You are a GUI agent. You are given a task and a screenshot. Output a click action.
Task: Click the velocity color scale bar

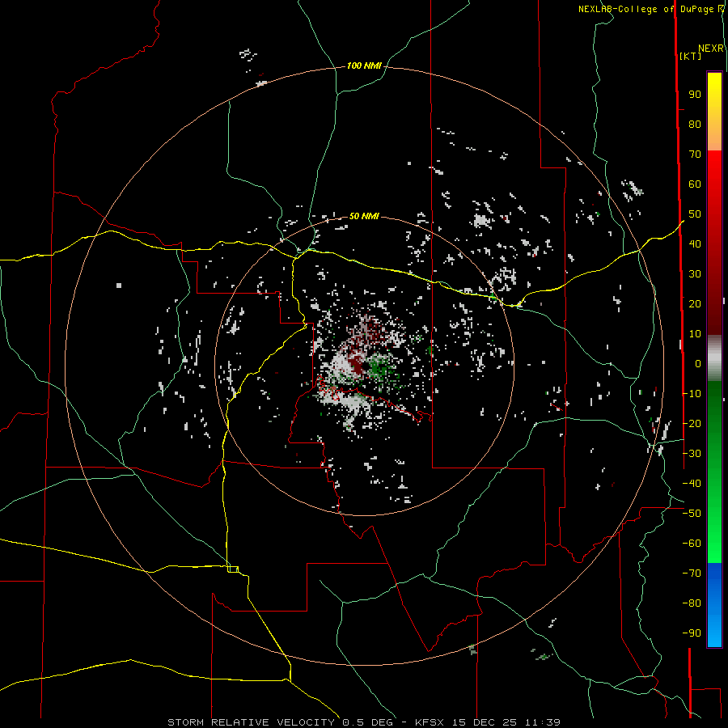tap(714, 359)
